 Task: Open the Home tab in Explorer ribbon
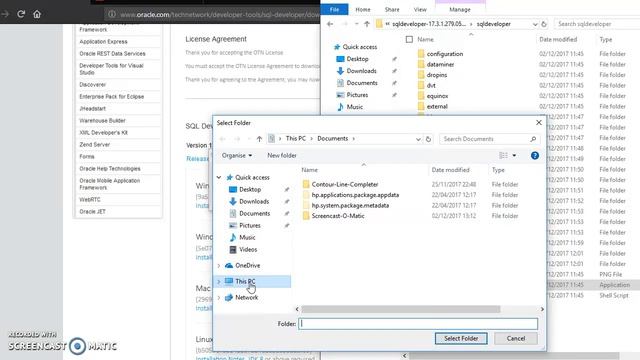362,9
